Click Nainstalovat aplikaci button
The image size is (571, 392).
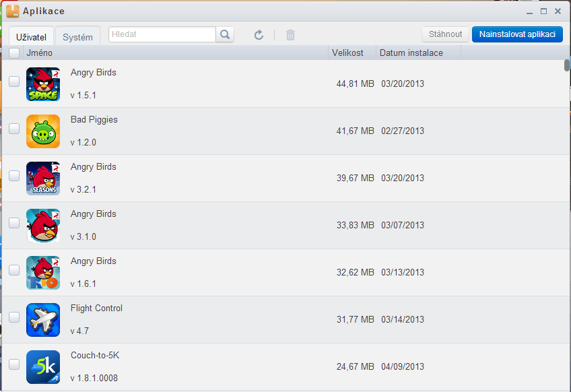click(517, 34)
